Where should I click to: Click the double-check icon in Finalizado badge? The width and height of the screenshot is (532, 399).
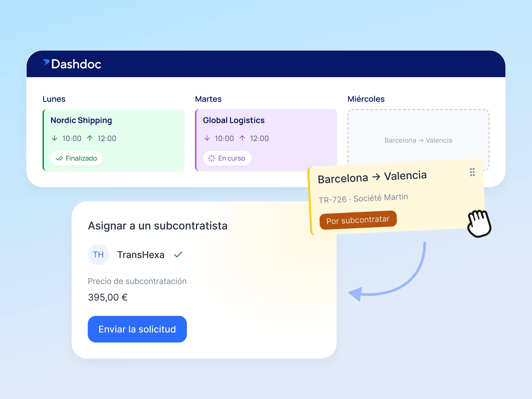[59, 158]
